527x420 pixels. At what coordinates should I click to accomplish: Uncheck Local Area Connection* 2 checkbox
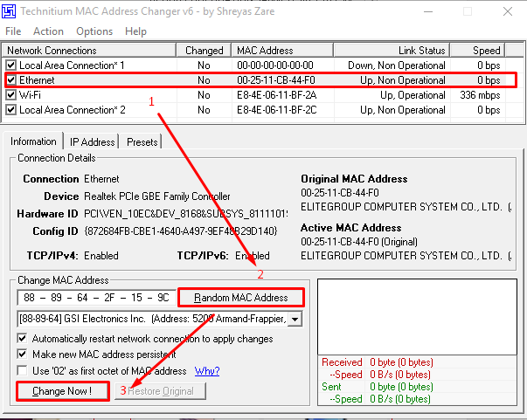pyautogui.click(x=11, y=109)
